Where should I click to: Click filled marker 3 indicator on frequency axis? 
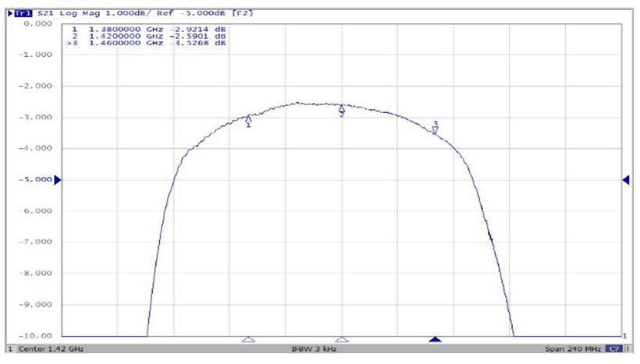pyautogui.click(x=436, y=340)
